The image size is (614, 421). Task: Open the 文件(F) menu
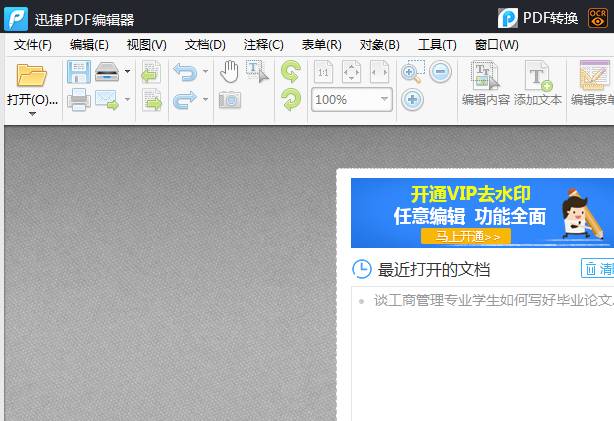point(33,45)
